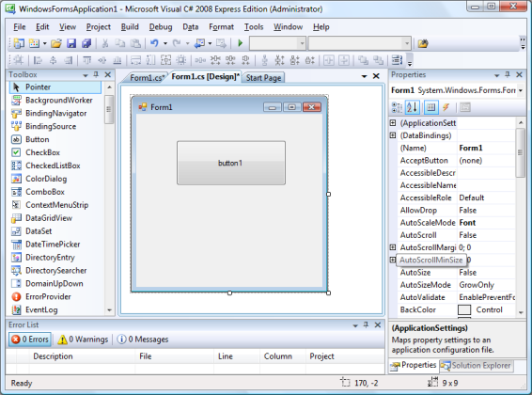Toggle auto-hide pin on the Properties panel
This screenshot has width=532, height=395.
pos(508,74)
